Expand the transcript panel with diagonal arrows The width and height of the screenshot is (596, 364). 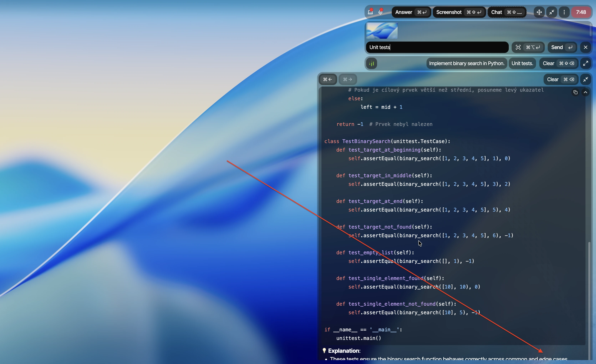pos(586,63)
